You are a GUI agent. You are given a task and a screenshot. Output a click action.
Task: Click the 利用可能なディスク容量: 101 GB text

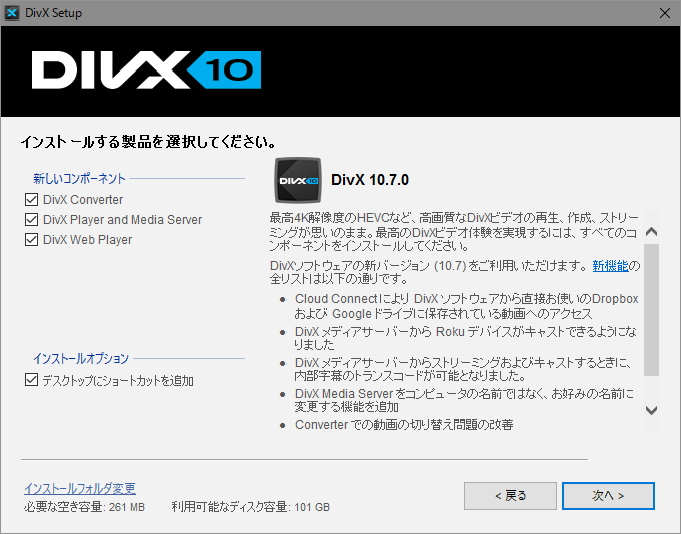point(251,507)
